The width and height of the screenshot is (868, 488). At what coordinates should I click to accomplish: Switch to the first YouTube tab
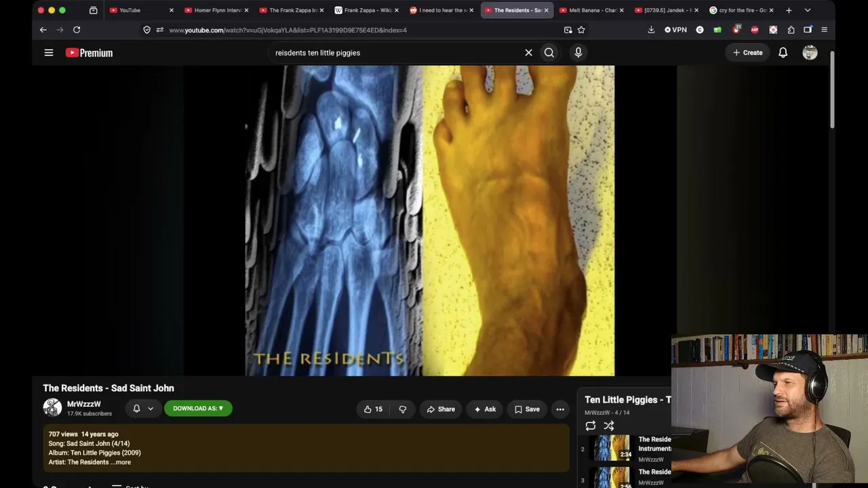pos(142,10)
